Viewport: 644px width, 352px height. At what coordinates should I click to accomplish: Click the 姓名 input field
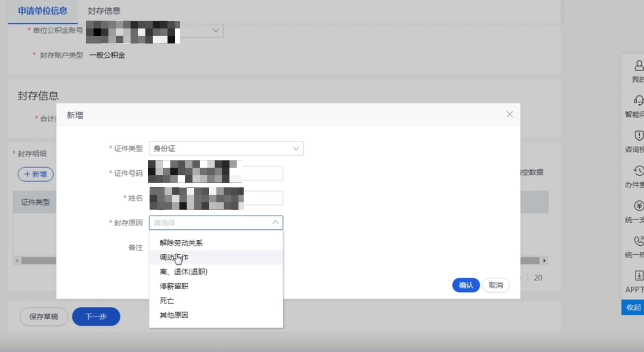coord(216,198)
